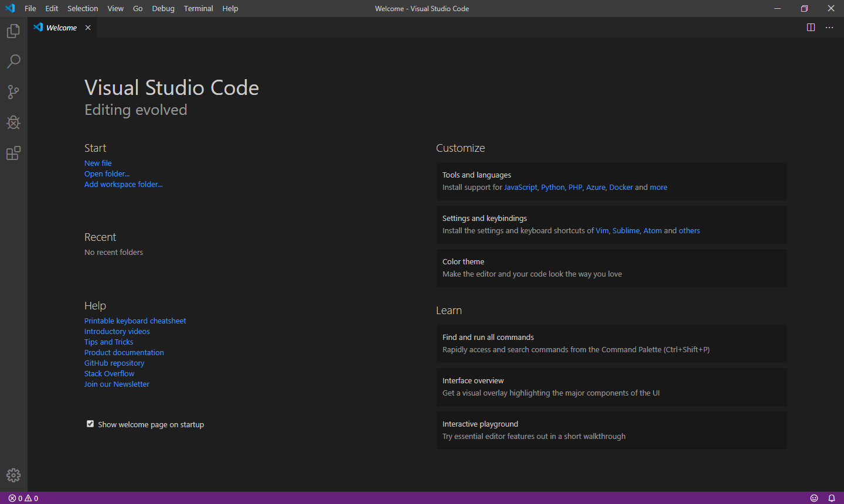
Task: Open the More Actions ellipsis menu
Action: [x=829, y=28]
